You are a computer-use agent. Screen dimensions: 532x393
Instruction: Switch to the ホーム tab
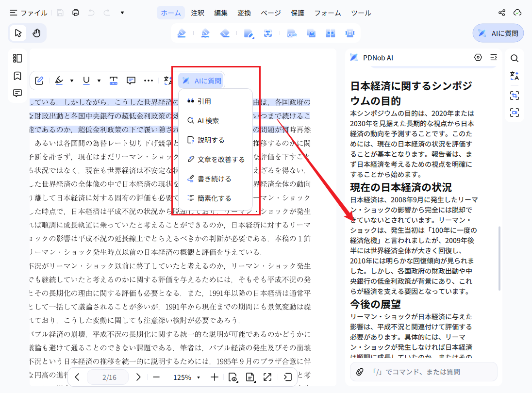click(171, 13)
